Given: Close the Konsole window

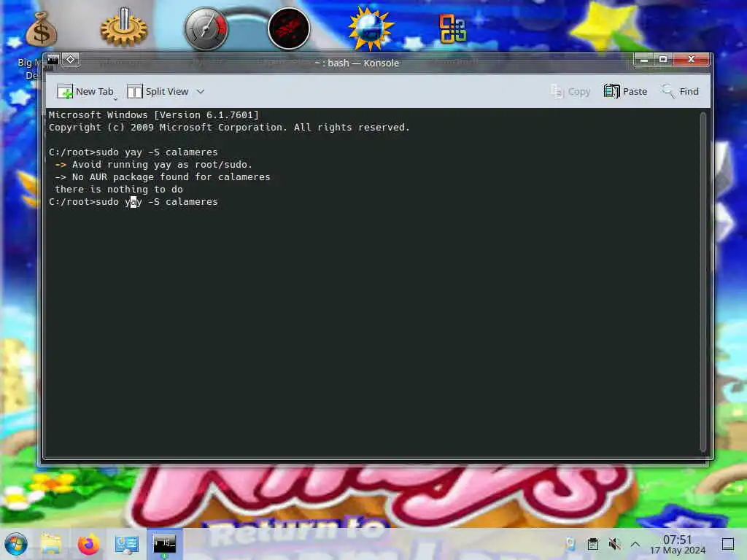Looking at the screenshot, I should tap(692, 60).
